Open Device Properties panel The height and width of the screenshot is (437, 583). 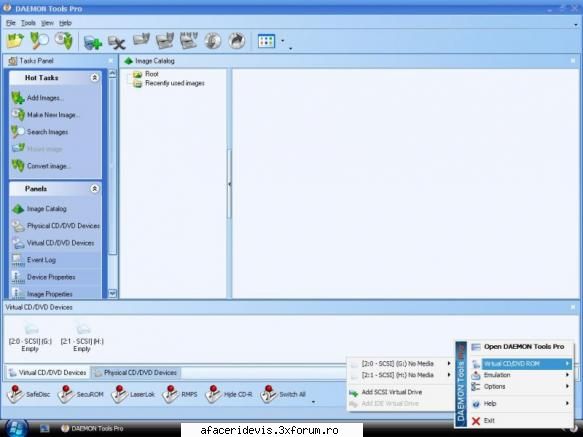[x=44, y=277]
